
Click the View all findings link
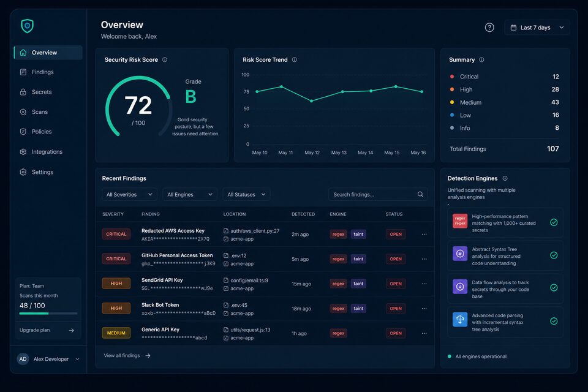tap(127, 356)
